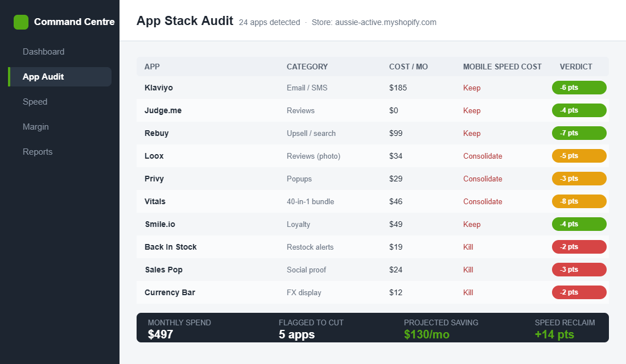Image resolution: width=626 pixels, height=364 pixels.
Task: Click the Command Centre title
Action: 74,22
